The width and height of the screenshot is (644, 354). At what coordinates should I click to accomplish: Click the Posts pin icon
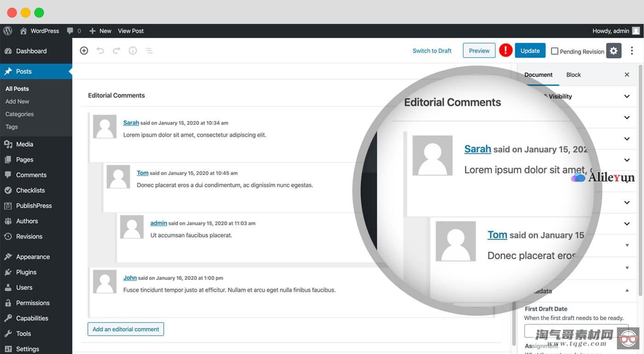coord(8,71)
